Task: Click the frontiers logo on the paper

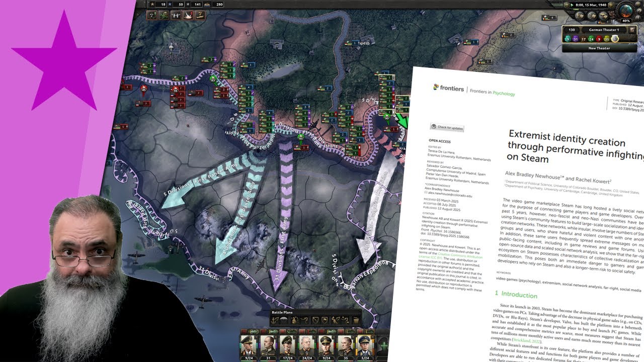Action: point(448,88)
